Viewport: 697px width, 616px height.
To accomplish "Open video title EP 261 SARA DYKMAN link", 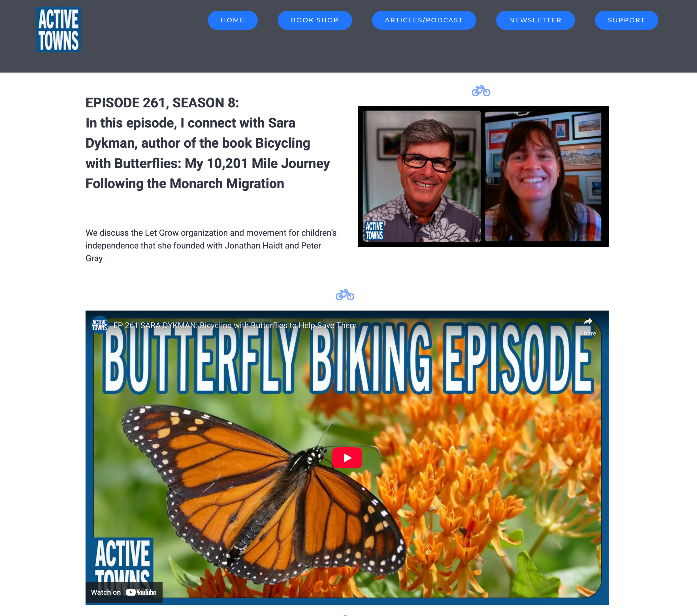I will [235, 325].
